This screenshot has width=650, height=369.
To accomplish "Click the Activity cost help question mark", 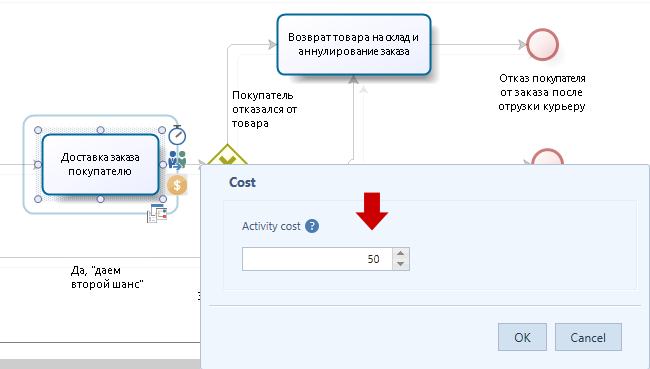I will click(312, 226).
